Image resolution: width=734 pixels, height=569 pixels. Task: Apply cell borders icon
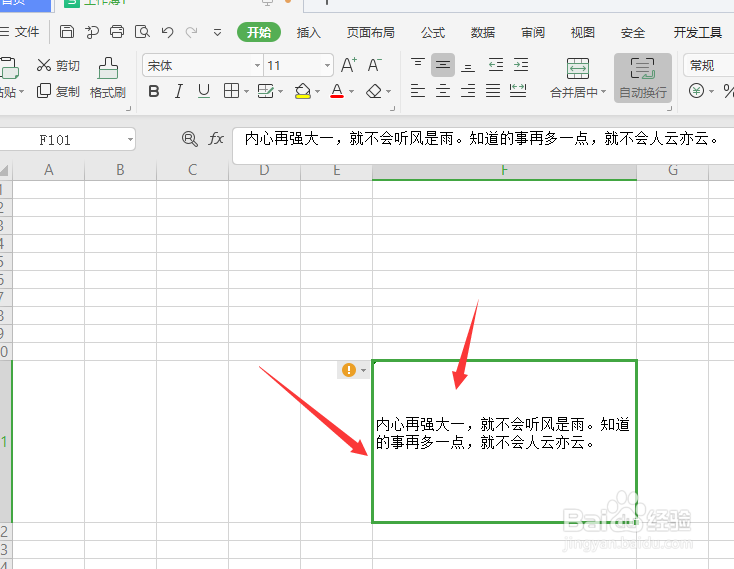231,91
